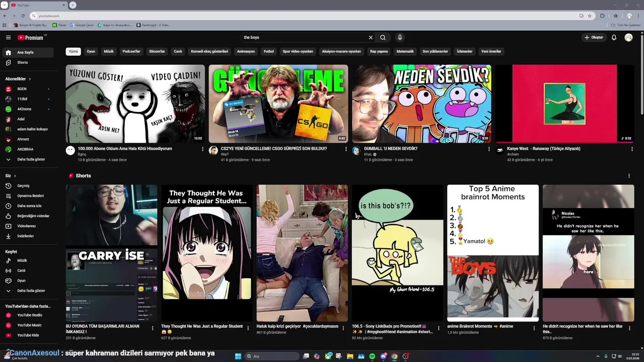Open the Chrome extensions puzzle icon

602,16
